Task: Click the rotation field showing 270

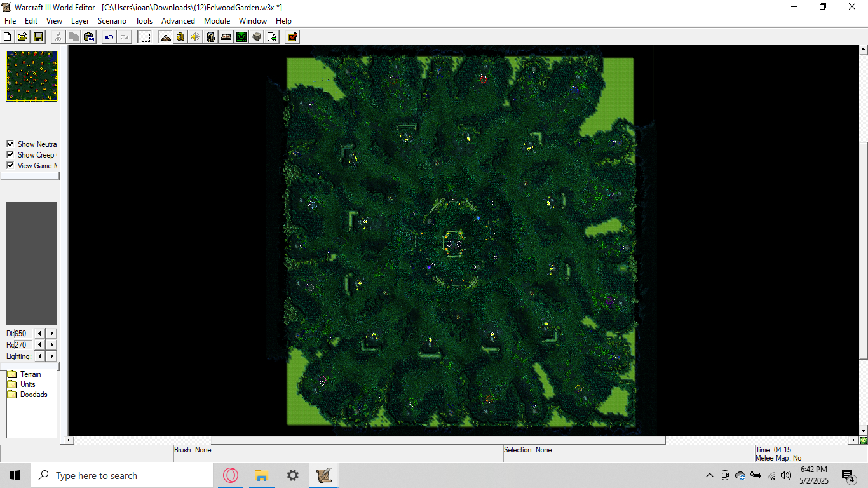Action: [x=23, y=345]
